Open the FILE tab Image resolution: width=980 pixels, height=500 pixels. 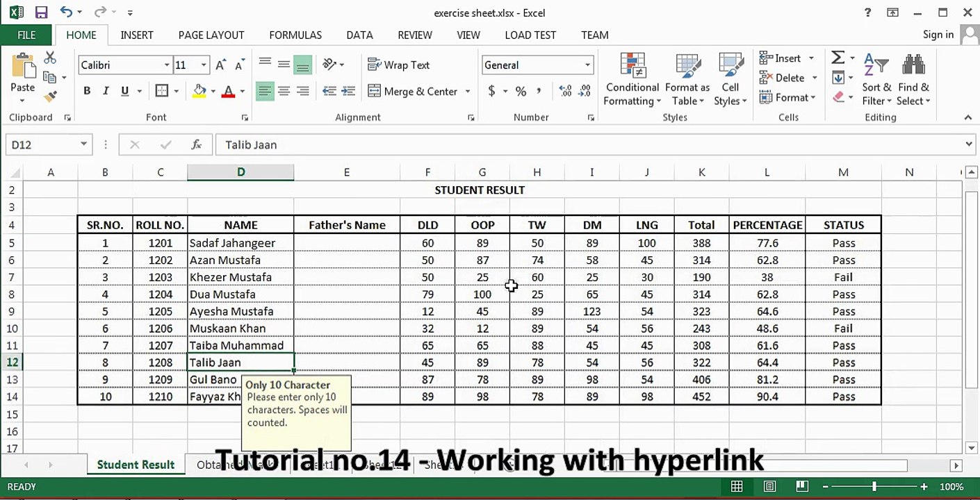click(26, 35)
